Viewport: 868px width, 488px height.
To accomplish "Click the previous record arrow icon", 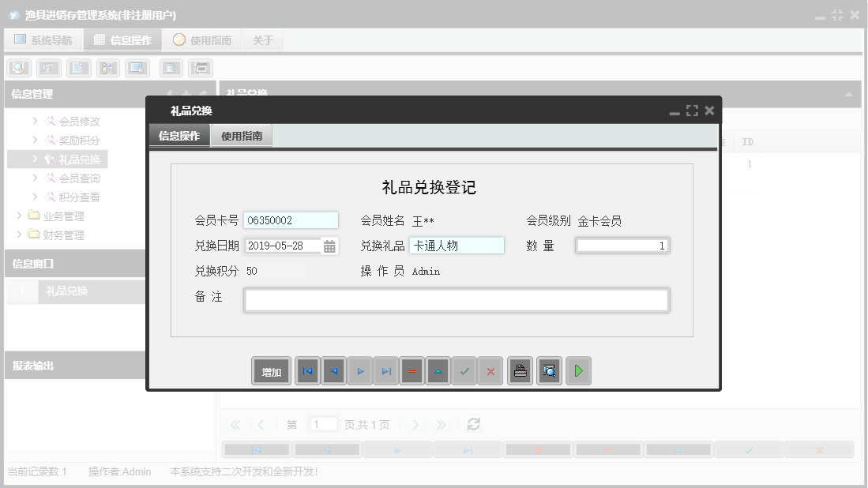I will [x=333, y=370].
